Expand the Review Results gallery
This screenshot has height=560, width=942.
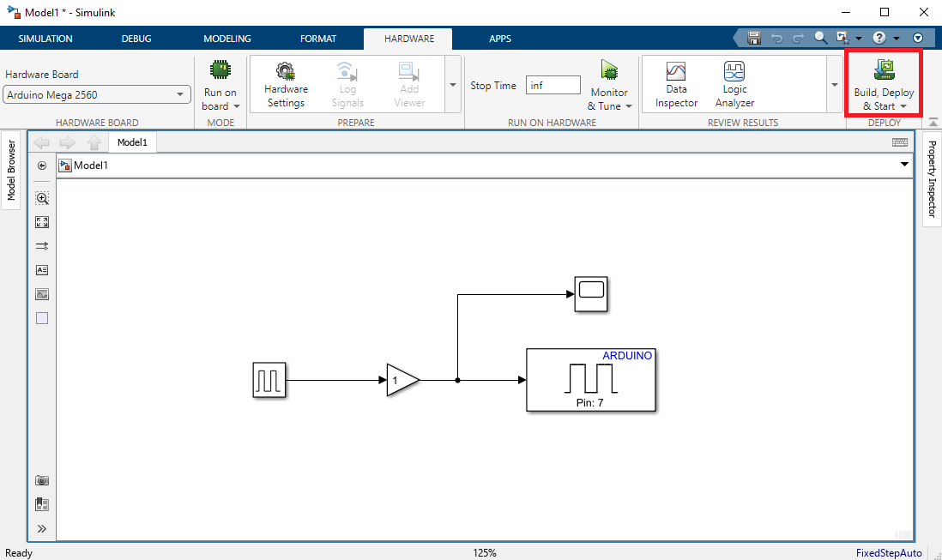(834, 85)
